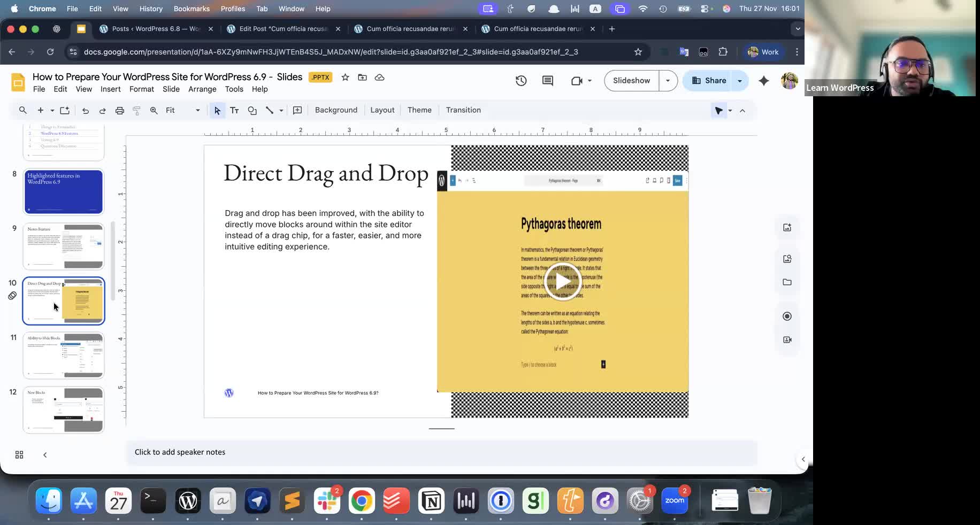Select slide 11 Ability to Hide Blocks thumbnail
The height and width of the screenshot is (525, 980).
pyautogui.click(x=64, y=356)
